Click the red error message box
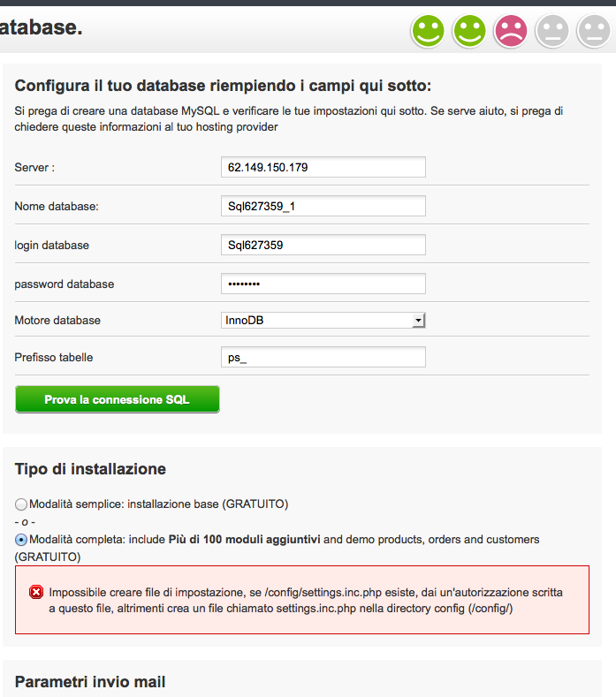616x697 pixels. [x=302, y=600]
